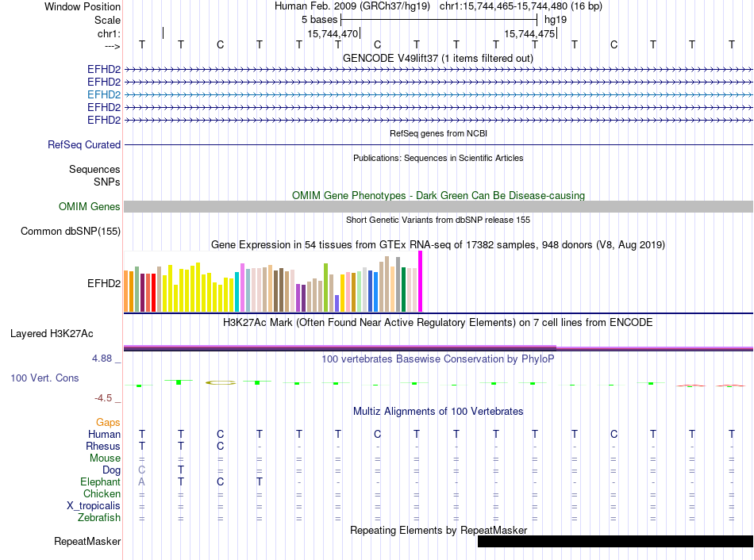Click the -4.5 PhyloP lower limit value

(x=103, y=398)
